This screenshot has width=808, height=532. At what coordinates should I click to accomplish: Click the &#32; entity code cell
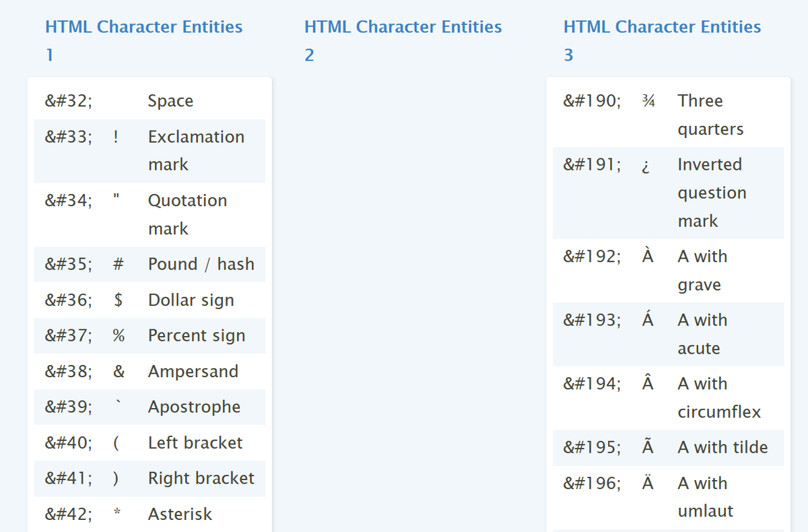click(69, 101)
